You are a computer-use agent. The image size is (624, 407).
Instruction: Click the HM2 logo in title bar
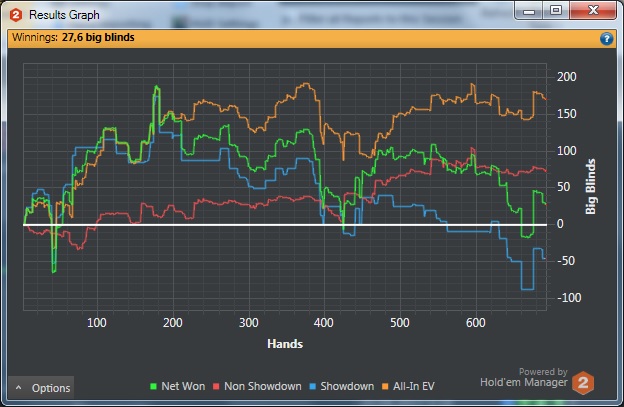[16, 15]
